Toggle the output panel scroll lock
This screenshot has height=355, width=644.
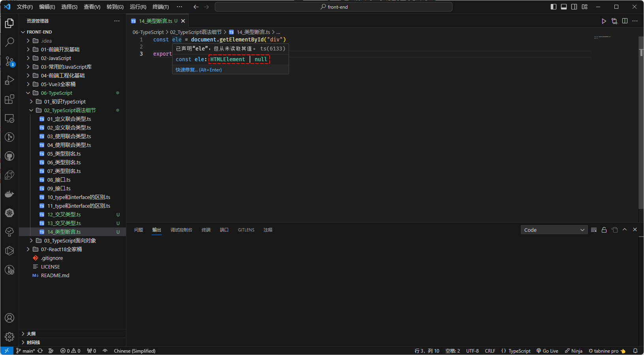[604, 230]
